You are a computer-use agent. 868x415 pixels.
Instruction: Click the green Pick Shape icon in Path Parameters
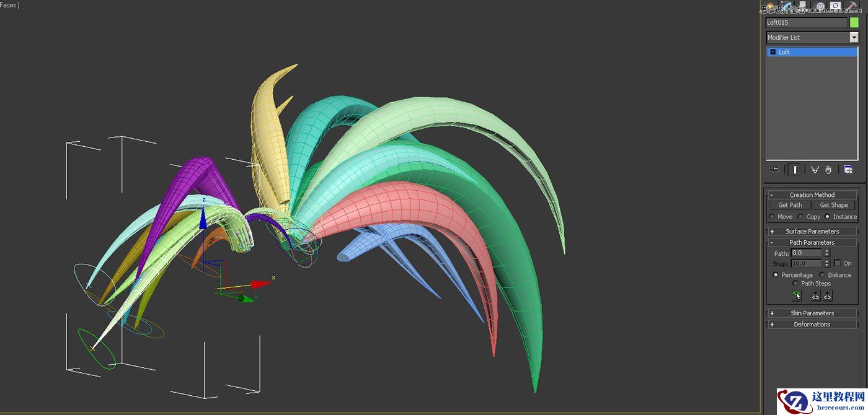pos(796,295)
